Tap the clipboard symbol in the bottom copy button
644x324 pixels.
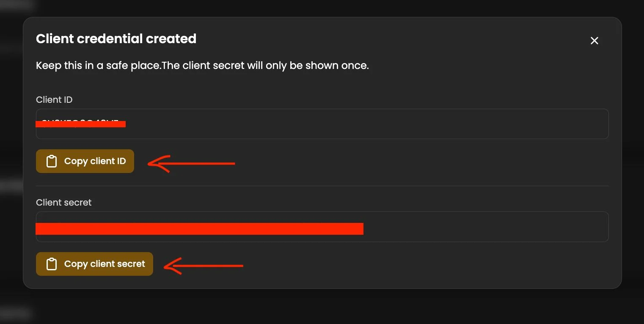click(51, 264)
